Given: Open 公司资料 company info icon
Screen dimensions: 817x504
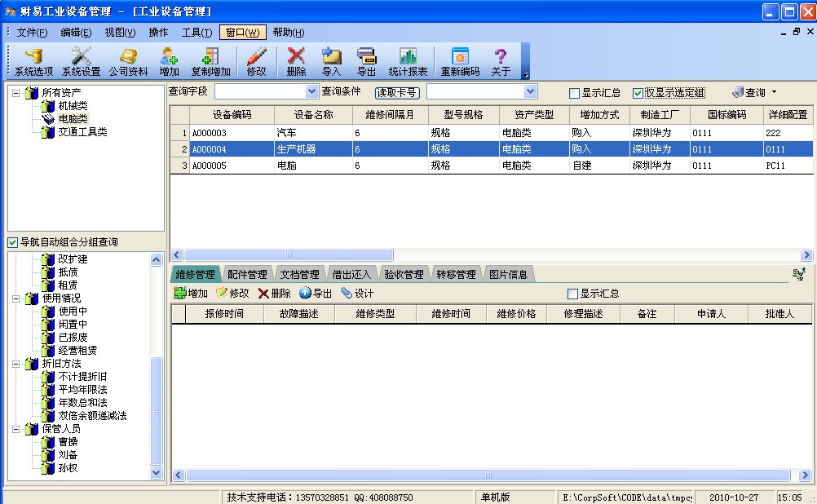Looking at the screenshot, I should (128, 62).
